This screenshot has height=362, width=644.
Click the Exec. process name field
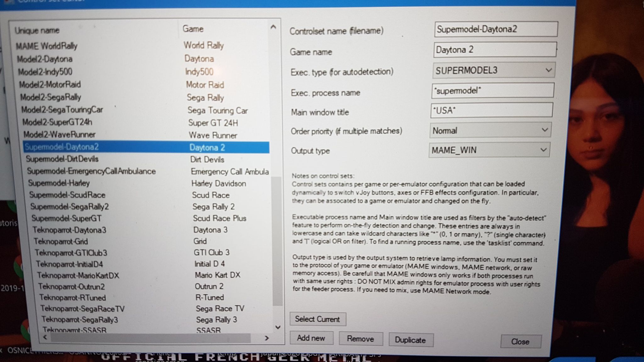(x=492, y=91)
